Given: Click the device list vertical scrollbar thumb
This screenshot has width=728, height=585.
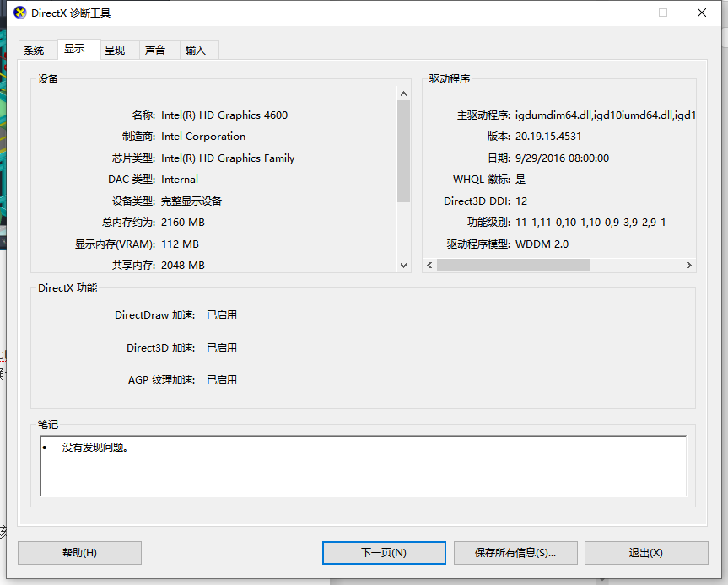Looking at the screenshot, I should coord(403,151).
